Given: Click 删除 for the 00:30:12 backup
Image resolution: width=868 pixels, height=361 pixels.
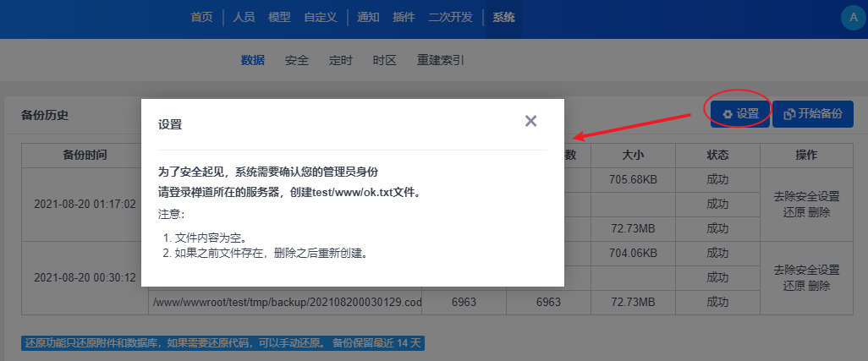Looking at the screenshot, I should (819, 287).
